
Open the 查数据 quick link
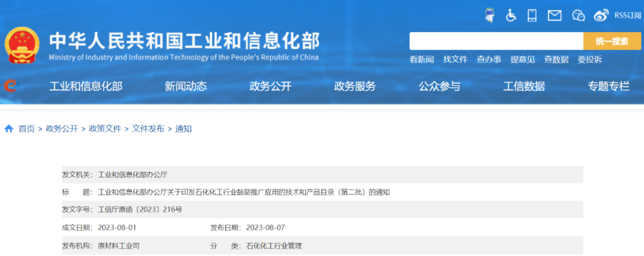[556, 60]
